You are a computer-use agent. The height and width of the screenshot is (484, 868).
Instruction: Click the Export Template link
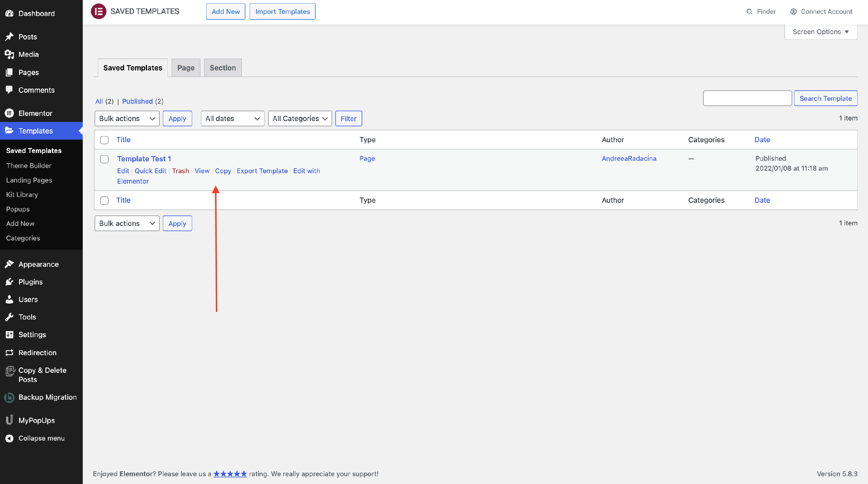point(262,171)
